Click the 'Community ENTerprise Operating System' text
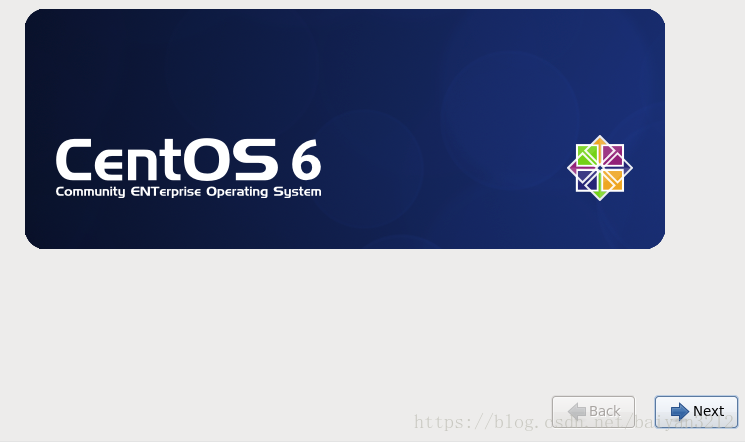The image size is (745, 442). click(x=189, y=192)
